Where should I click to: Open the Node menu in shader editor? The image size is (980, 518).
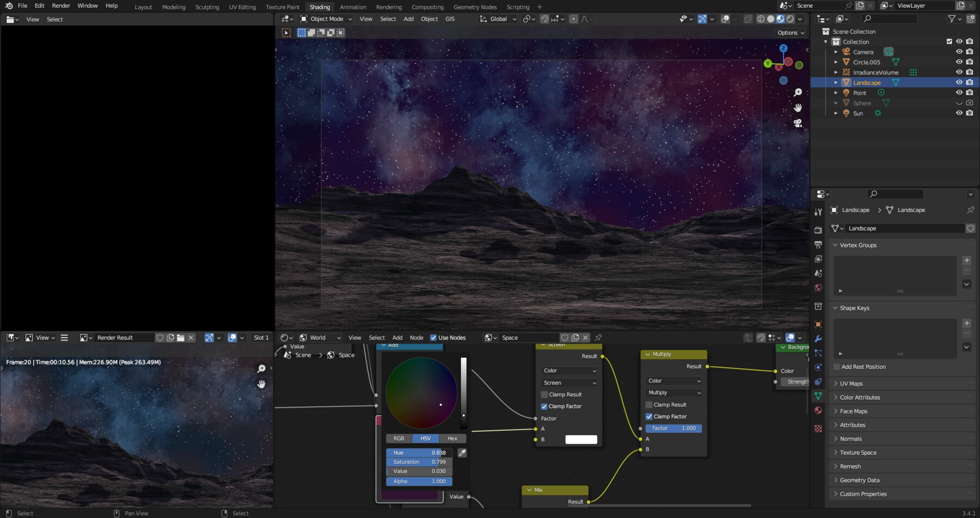point(416,338)
